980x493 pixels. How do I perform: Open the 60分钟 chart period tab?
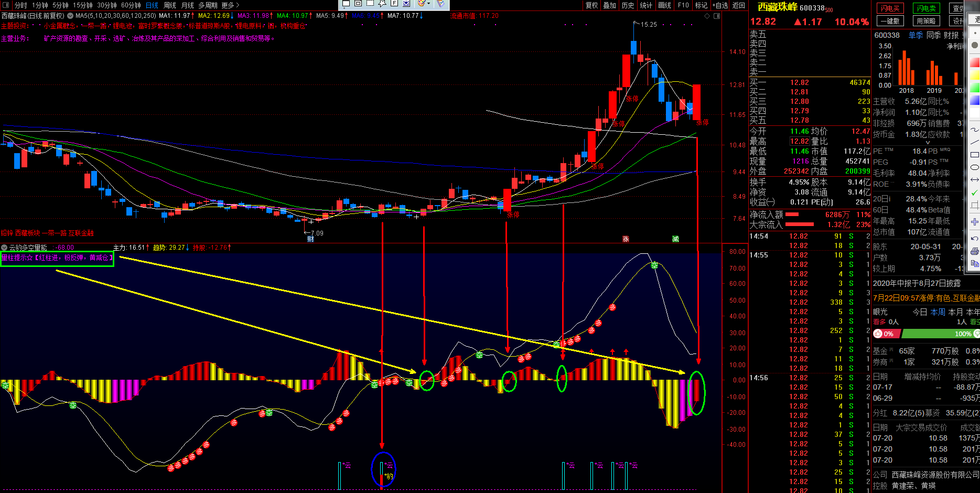point(131,5)
